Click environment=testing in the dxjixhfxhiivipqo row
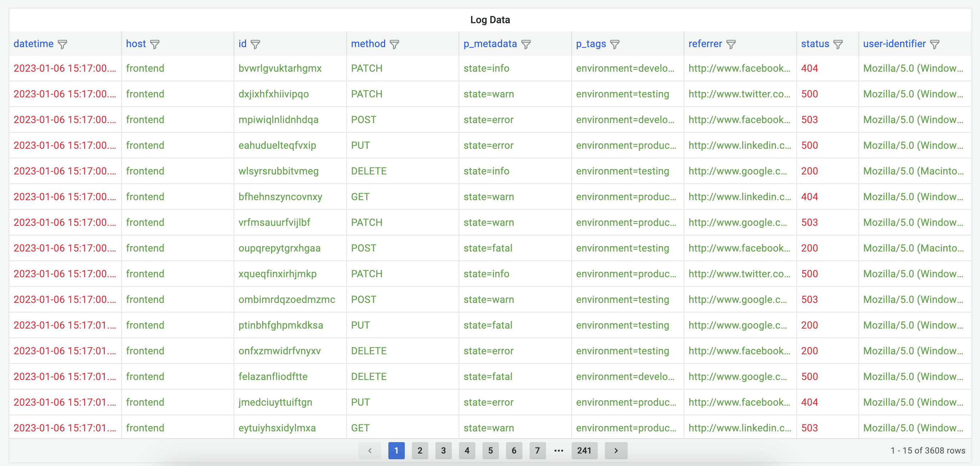This screenshot has height=466, width=980. click(622, 94)
